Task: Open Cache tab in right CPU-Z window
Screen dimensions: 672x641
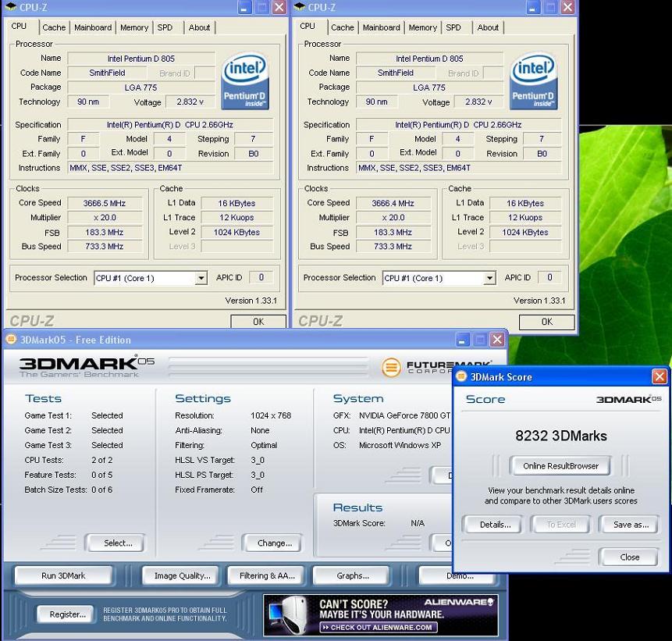Action: click(343, 27)
